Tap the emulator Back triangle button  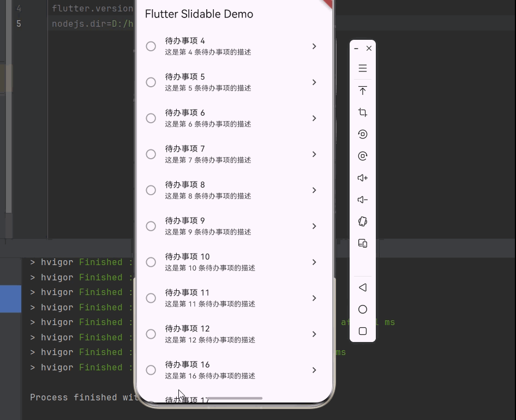[x=363, y=287]
